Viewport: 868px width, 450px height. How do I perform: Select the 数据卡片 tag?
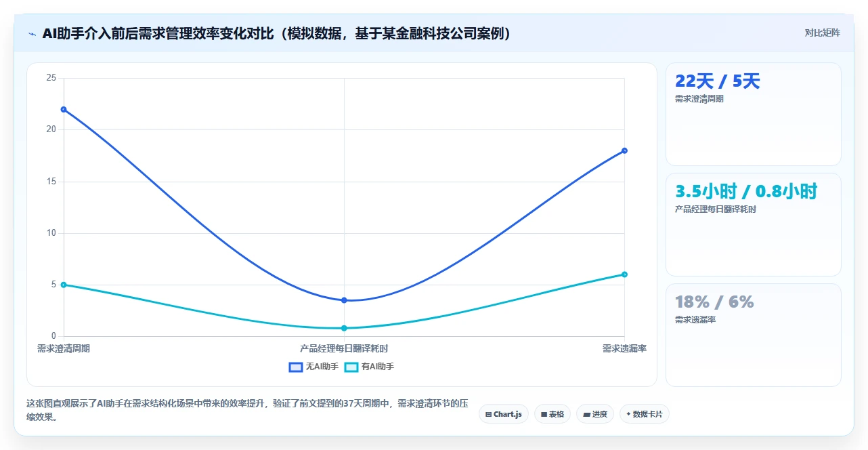click(645, 414)
